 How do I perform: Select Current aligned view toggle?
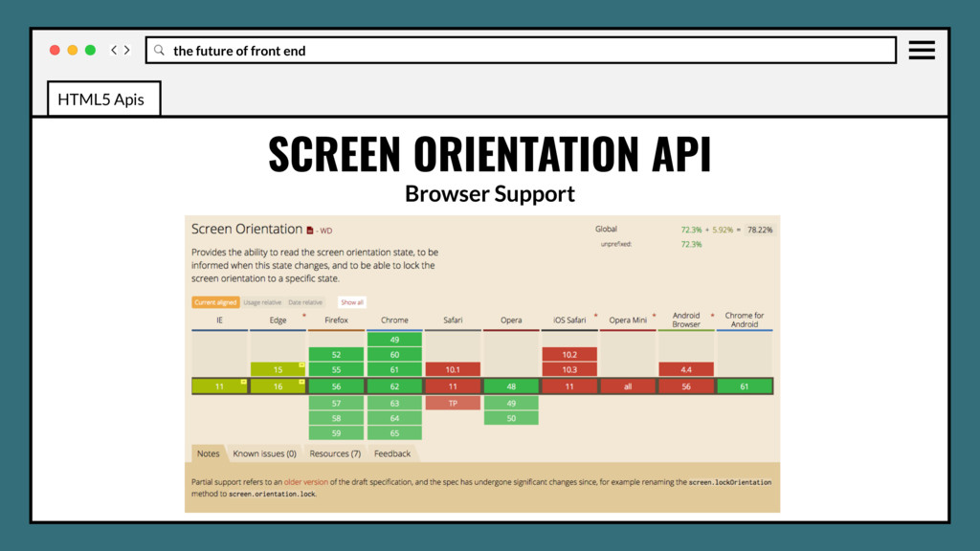point(215,302)
